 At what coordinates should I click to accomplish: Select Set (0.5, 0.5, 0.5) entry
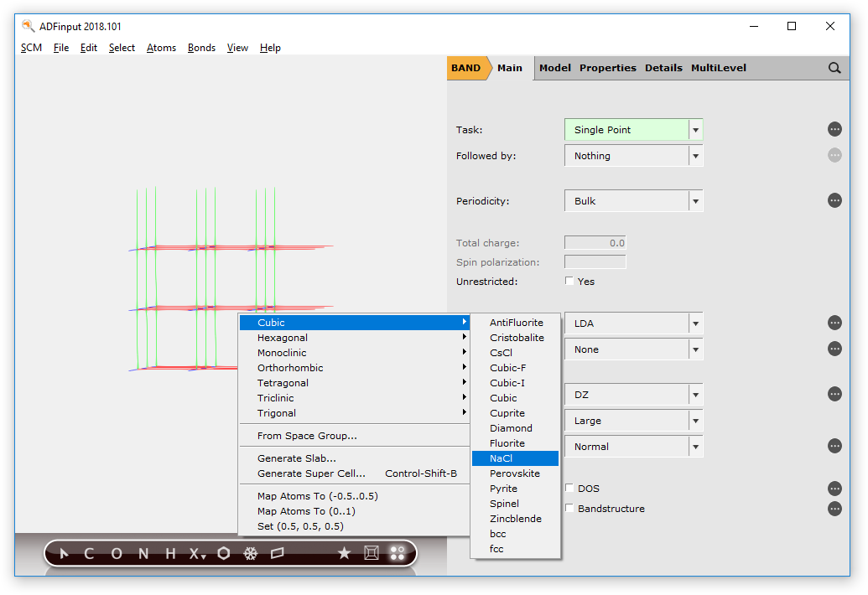click(x=354, y=526)
